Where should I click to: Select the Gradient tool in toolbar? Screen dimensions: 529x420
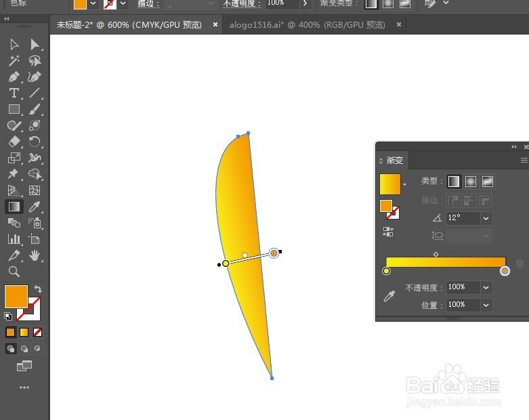pyautogui.click(x=14, y=207)
